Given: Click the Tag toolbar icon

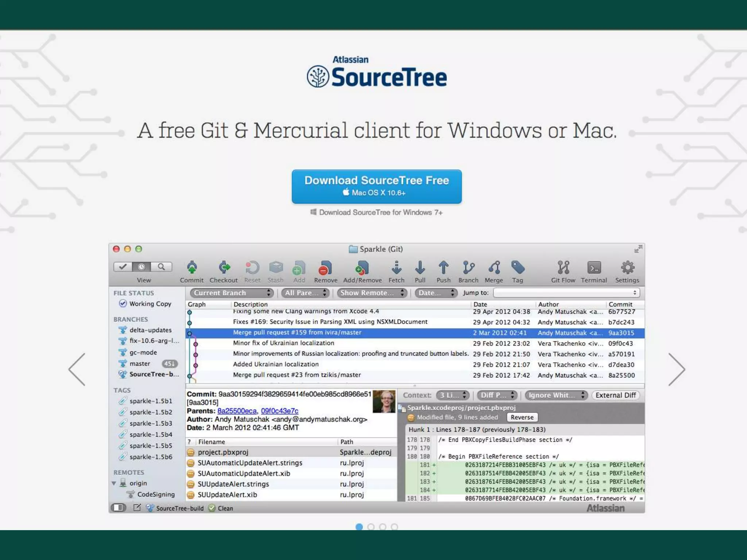Looking at the screenshot, I should tap(518, 268).
